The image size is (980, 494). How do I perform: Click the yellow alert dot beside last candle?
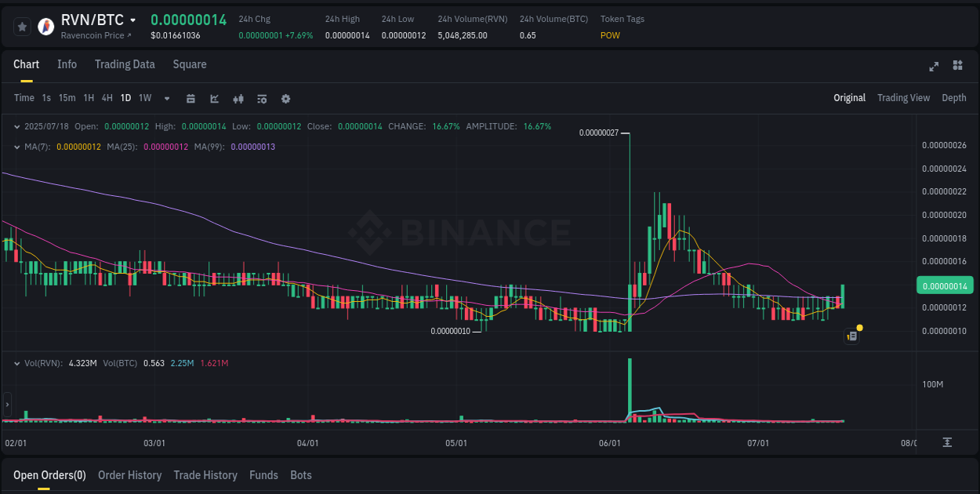[x=860, y=327]
